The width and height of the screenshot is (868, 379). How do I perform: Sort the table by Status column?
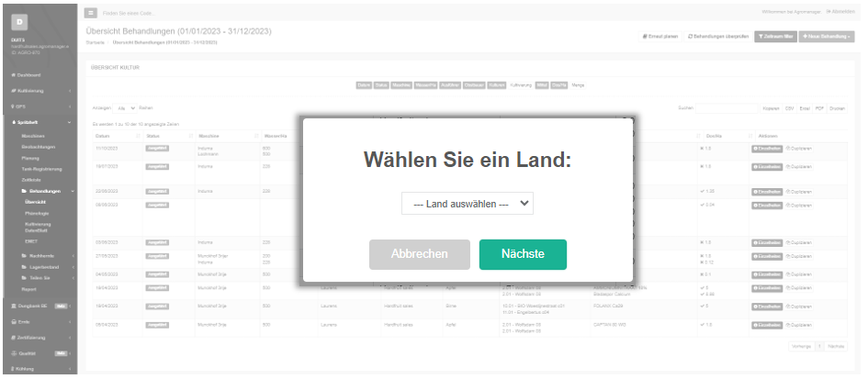point(168,136)
